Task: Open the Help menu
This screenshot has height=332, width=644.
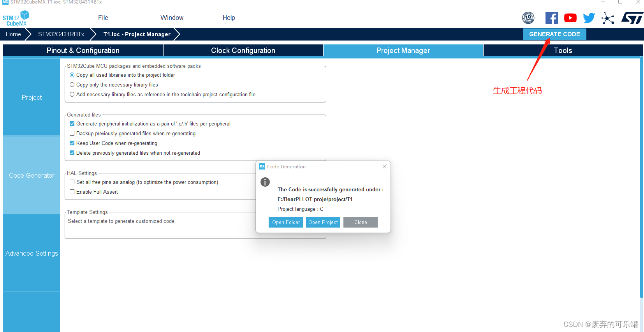Action: coord(229,18)
